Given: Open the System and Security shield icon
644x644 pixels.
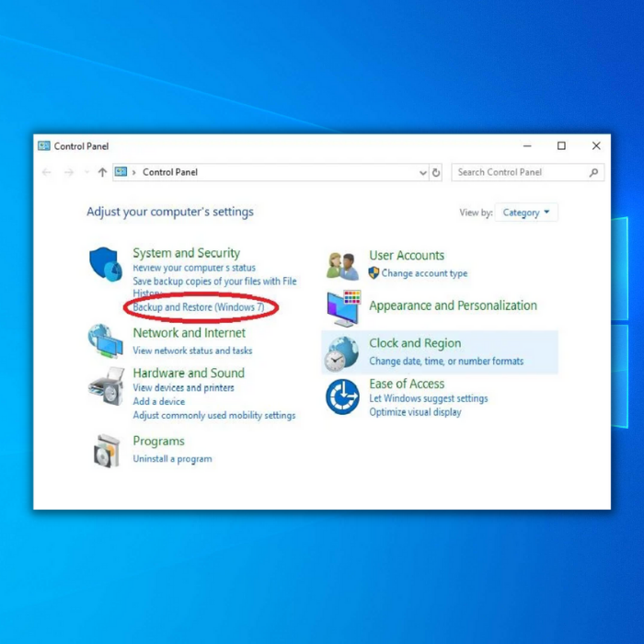Looking at the screenshot, I should pos(106,264).
